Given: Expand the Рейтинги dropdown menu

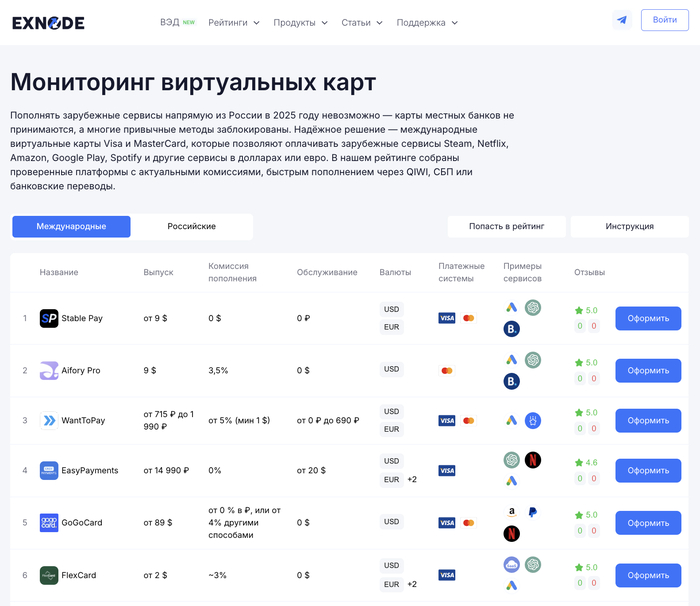Looking at the screenshot, I should [x=234, y=23].
